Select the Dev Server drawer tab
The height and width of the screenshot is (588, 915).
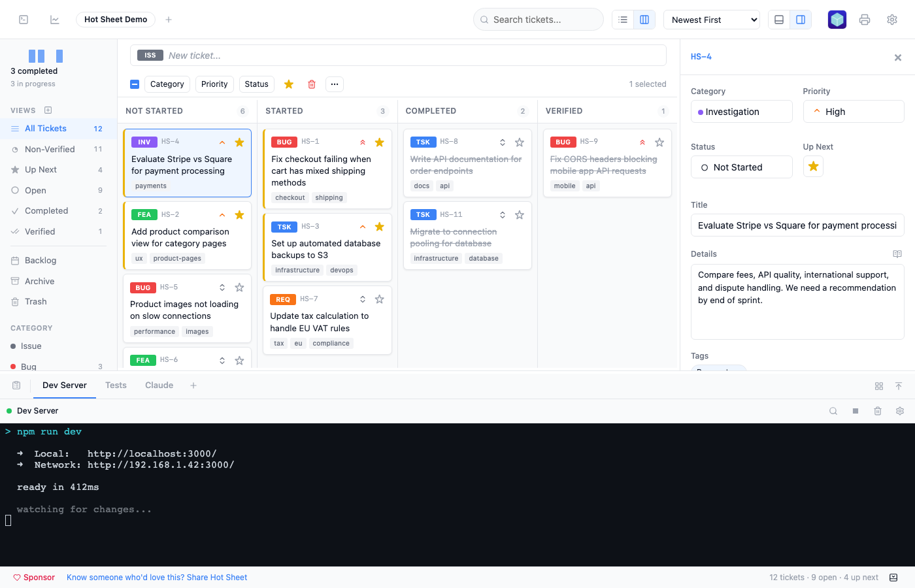65,385
